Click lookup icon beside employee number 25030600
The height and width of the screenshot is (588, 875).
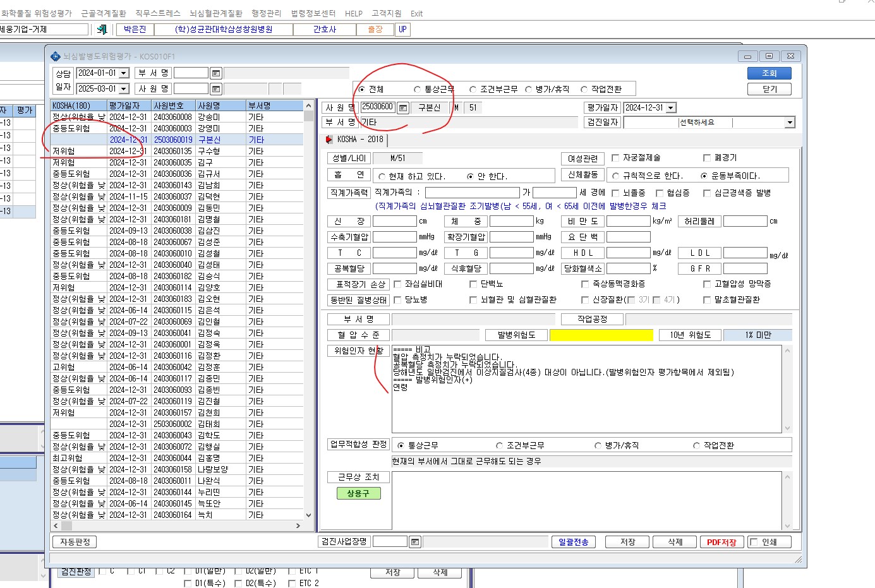tap(403, 108)
